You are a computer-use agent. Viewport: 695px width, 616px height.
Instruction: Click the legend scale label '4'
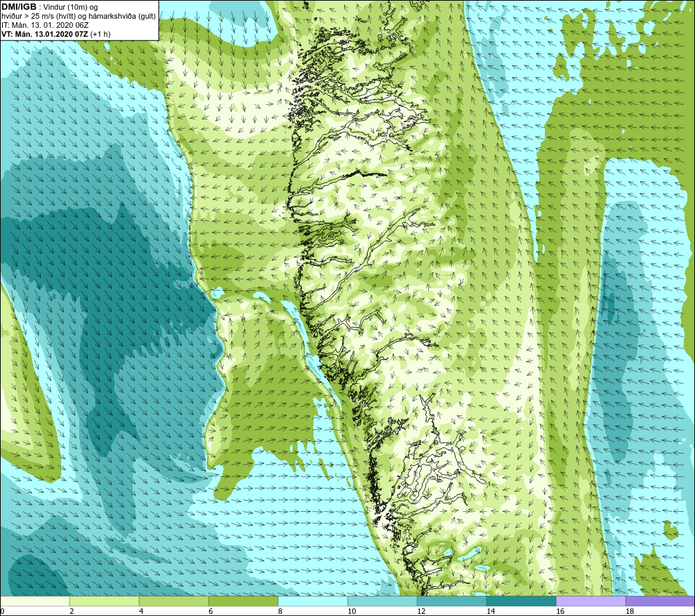pos(141,612)
